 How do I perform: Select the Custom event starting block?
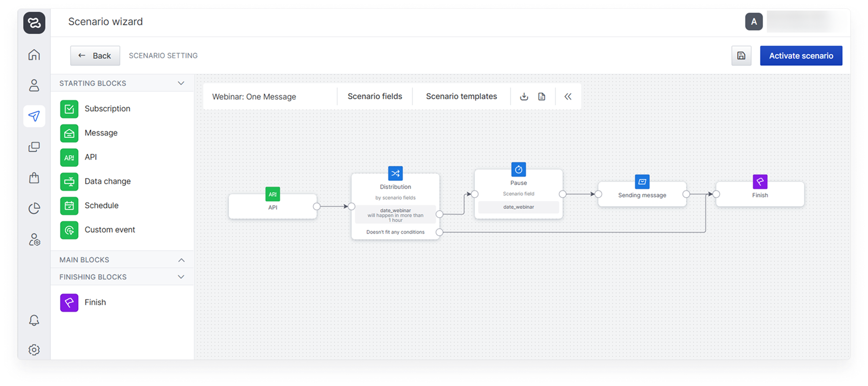[x=110, y=230]
